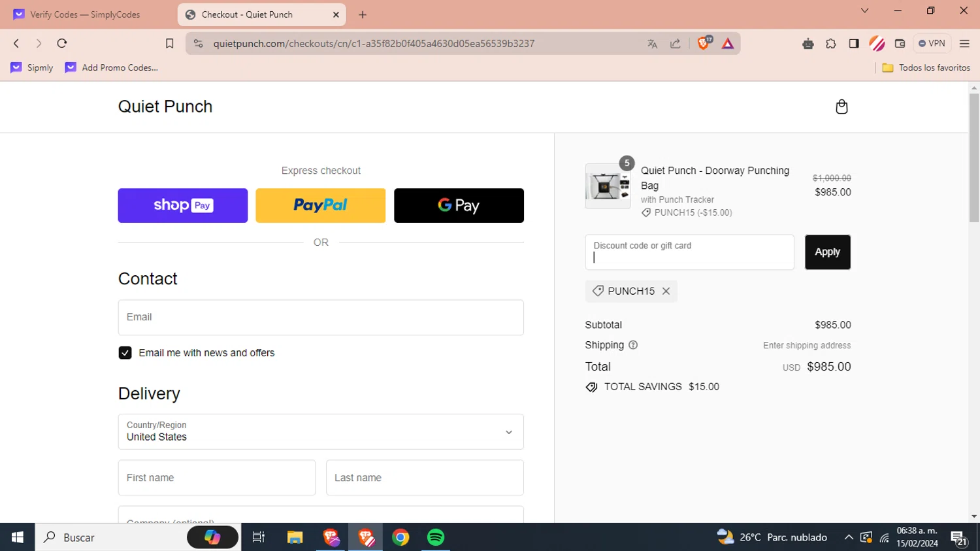980x551 pixels.
Task: Go back using browser back arrow
Action: (x=16, y=43)
